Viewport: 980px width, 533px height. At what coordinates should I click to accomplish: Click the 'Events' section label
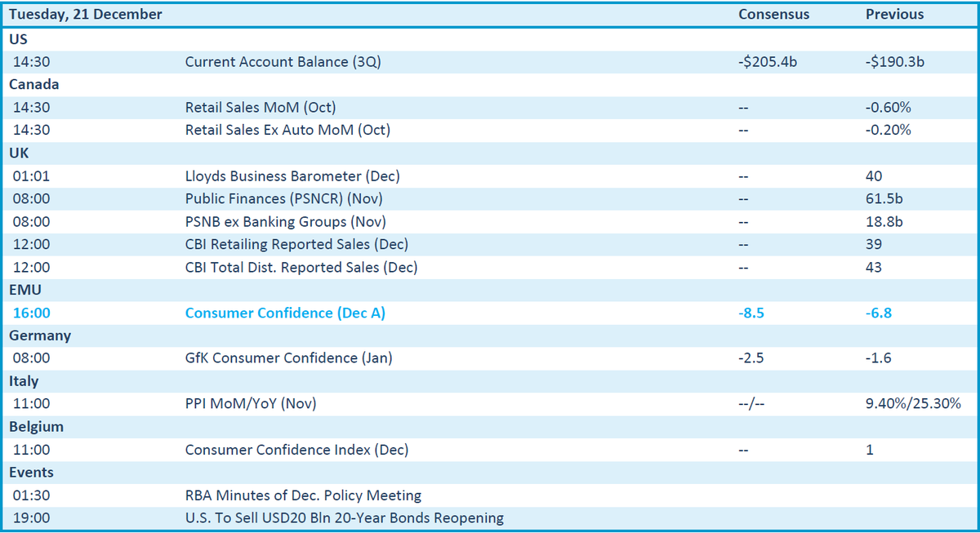tap(31, 473)
